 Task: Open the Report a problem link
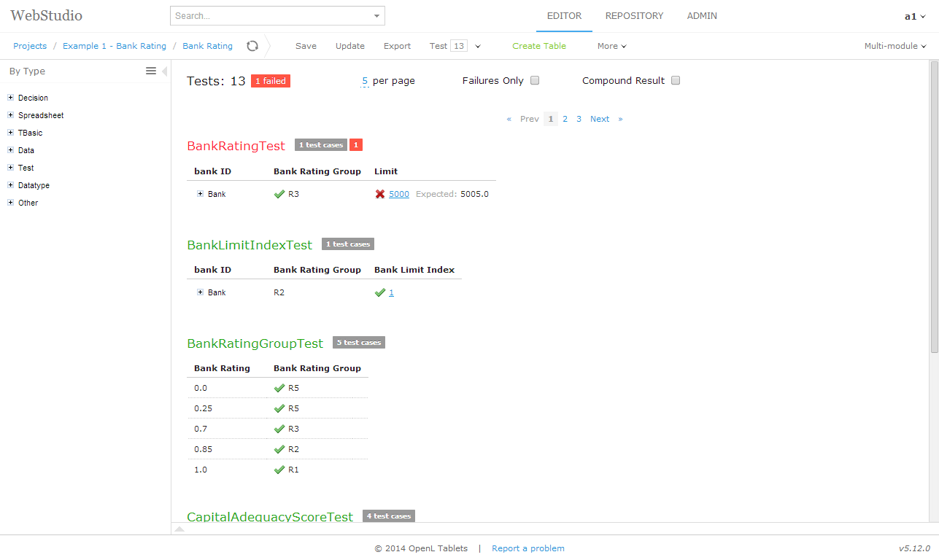[528, 548]
